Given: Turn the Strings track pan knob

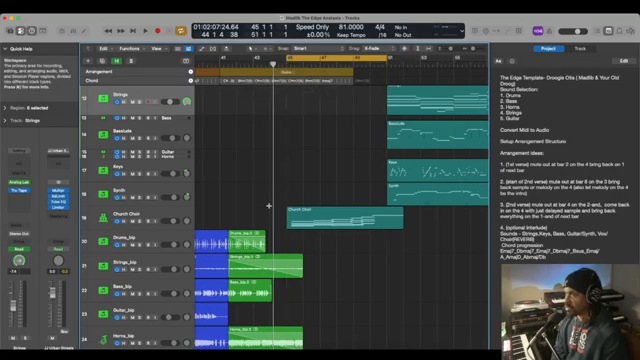Looking at the screenshot, I should (x=187, y=102).
